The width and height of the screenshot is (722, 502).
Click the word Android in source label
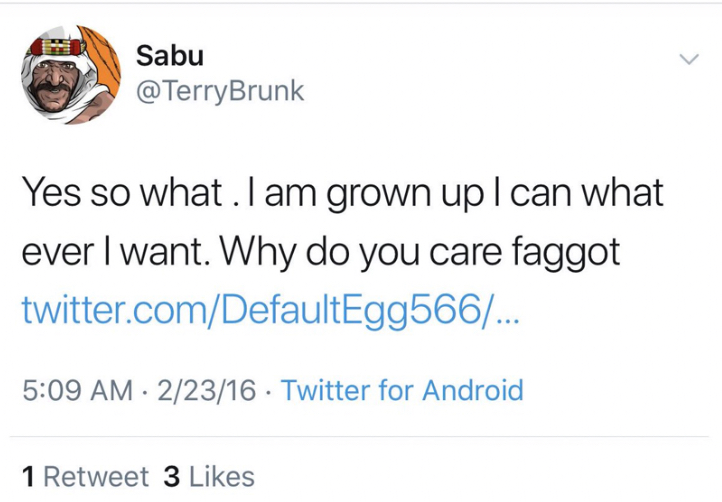473,390
